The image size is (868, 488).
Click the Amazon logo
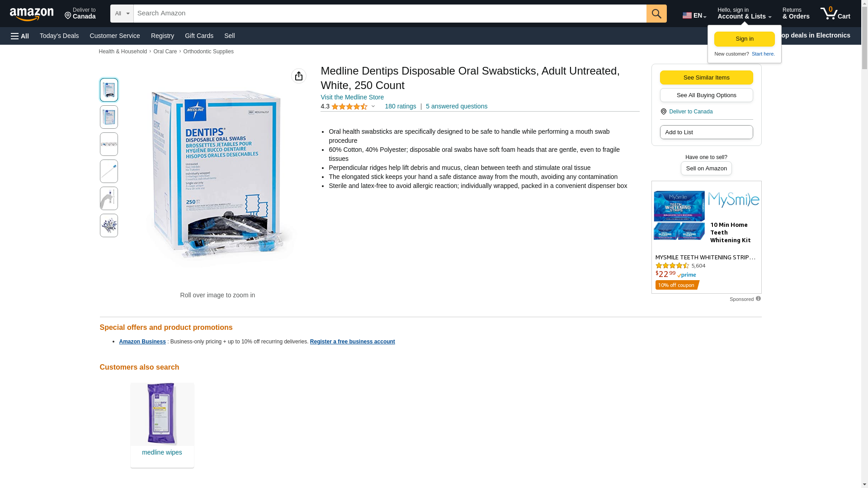(32, 14)
